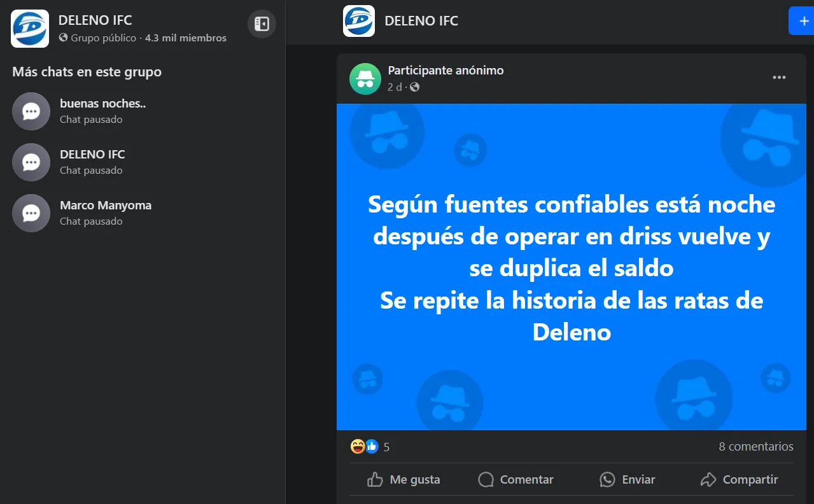Click the 'Grupo público' label
The height and width of the screenshot is (504, 814).
pyautogui.click(x=103, y=38)
